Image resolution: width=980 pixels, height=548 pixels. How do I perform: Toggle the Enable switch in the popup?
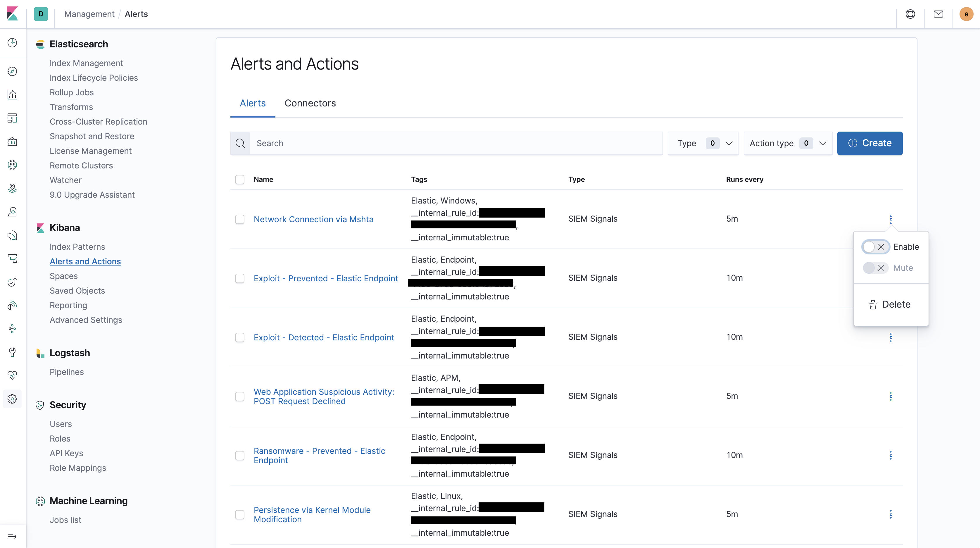point(875,247)
